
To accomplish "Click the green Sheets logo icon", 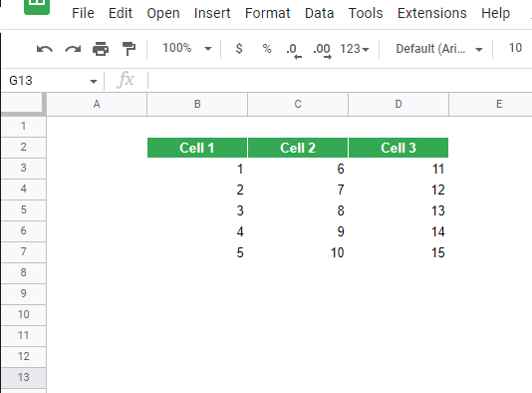I will pos(37,7).
